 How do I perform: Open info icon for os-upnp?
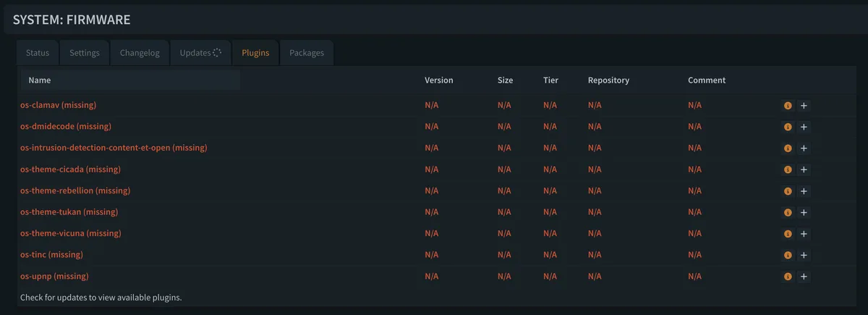pyautogui.click(x=788, y=277)
